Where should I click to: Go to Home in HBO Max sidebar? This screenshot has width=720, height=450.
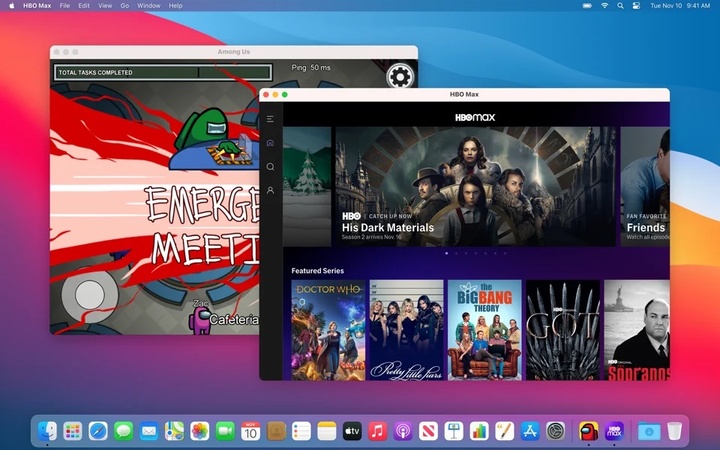coord(270,143)
